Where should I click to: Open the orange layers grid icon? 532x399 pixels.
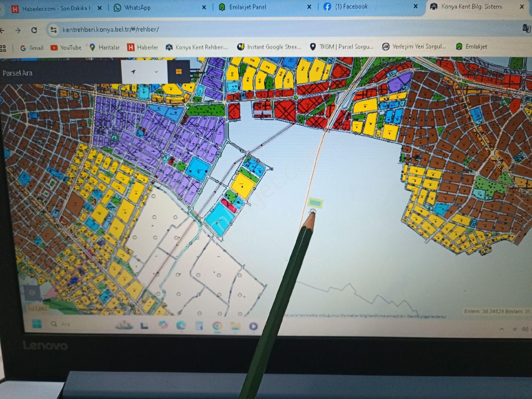tap(179, 72)
